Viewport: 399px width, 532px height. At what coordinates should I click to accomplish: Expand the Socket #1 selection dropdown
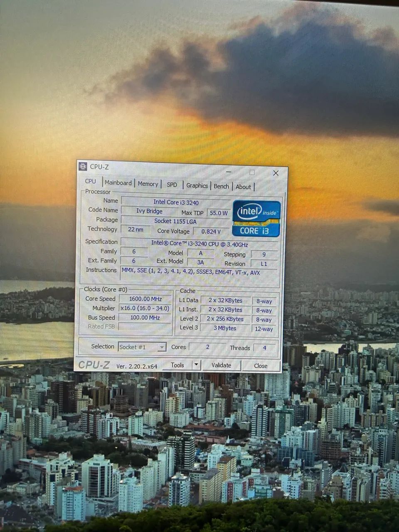click(162, 347)
